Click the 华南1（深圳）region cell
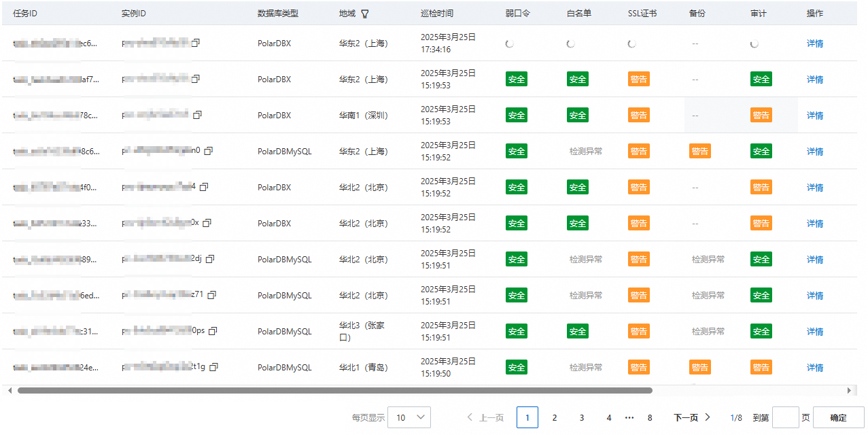 364,116
